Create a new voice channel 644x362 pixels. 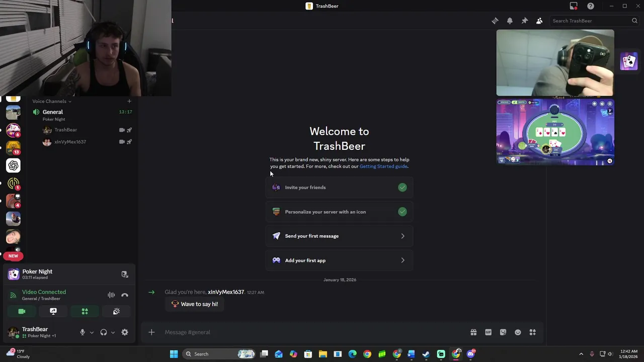[129, 101]
